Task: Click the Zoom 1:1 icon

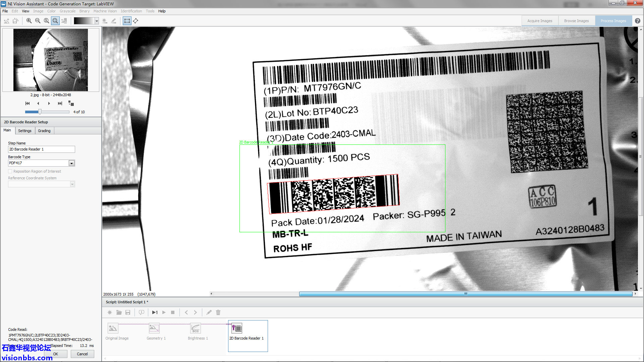Action: click(x=46, y=21)
